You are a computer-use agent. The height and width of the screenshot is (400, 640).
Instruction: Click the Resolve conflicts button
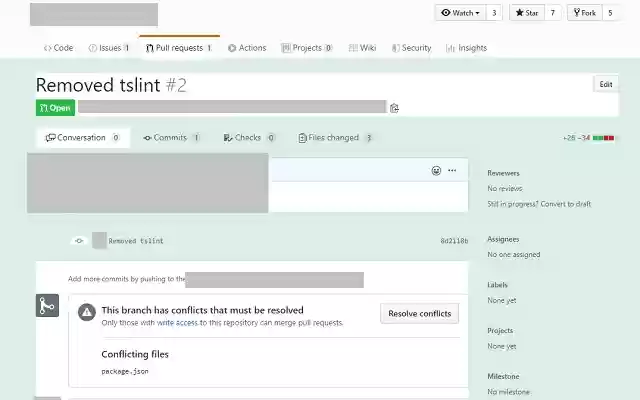(x=420, y=313)
